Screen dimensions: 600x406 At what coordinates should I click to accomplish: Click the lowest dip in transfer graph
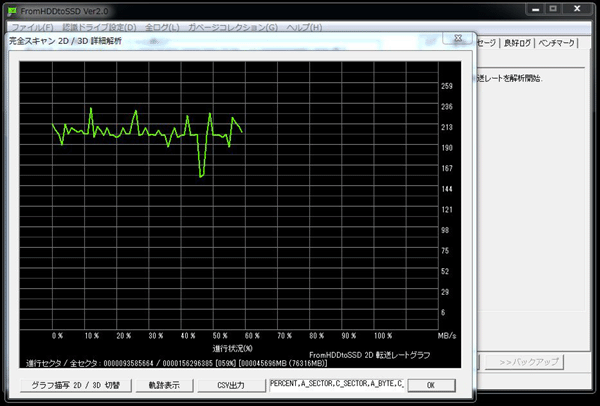201,176
